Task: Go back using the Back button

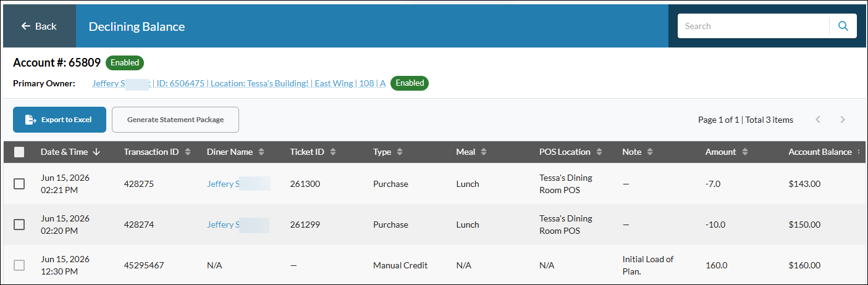Action: (x=39, y=26)
